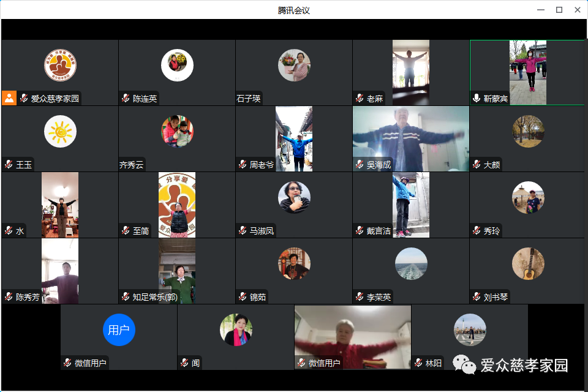Select the sun avatar in 王玉's tile
The image size is (588, 392).
coord(60,131)
